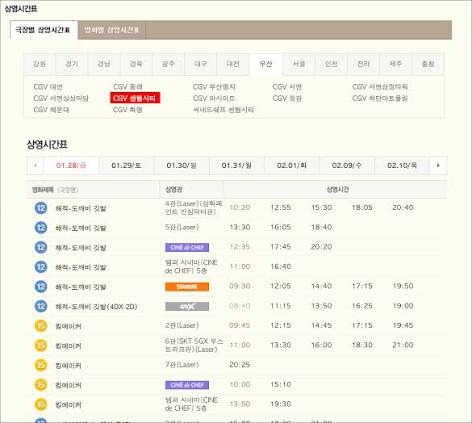Pick the 18:30 showtime

click(x=362, y=345)
